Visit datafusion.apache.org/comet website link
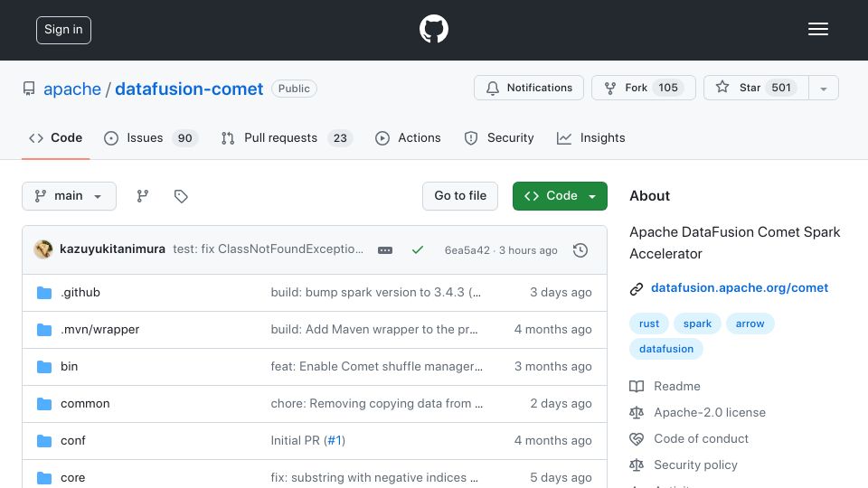This screenshot has width=868, height=488. (x=740, y=287)
